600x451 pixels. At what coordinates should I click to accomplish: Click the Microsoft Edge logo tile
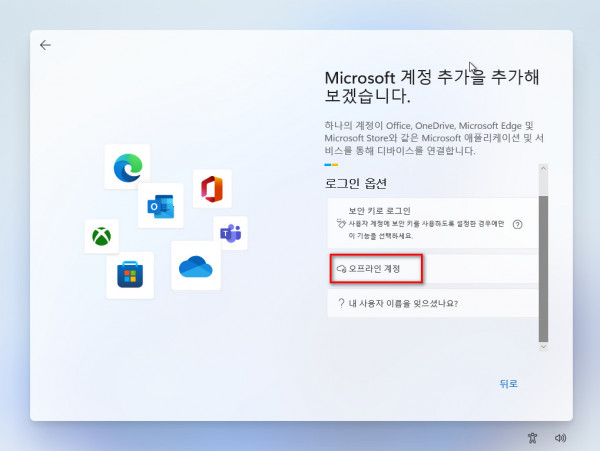click(x=127, y=167)
